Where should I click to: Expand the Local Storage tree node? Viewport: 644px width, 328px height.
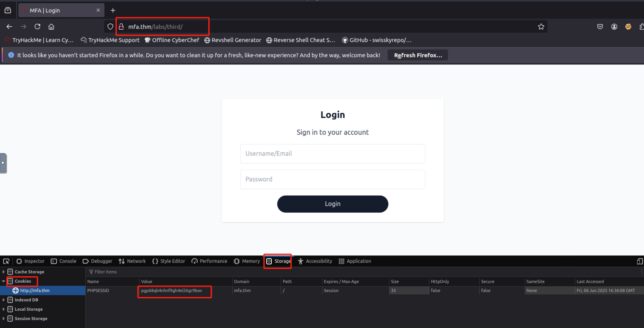click(3, 309)
